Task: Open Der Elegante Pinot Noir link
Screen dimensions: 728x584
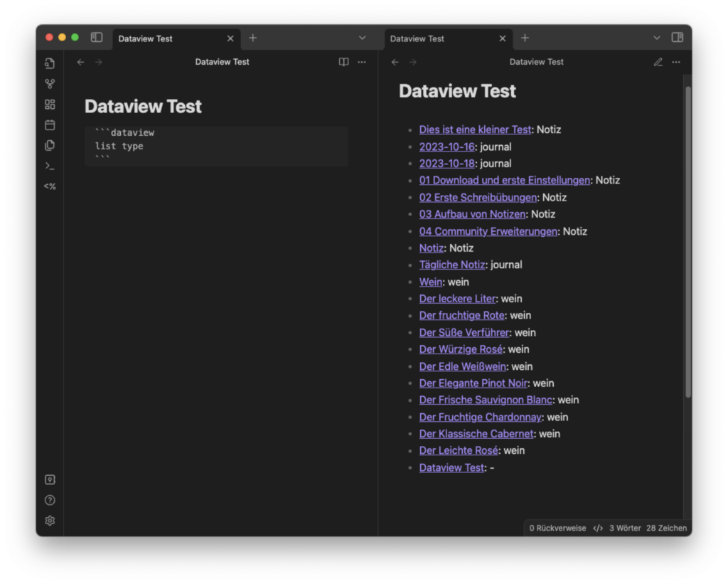Action: click(x=473, y=383)
